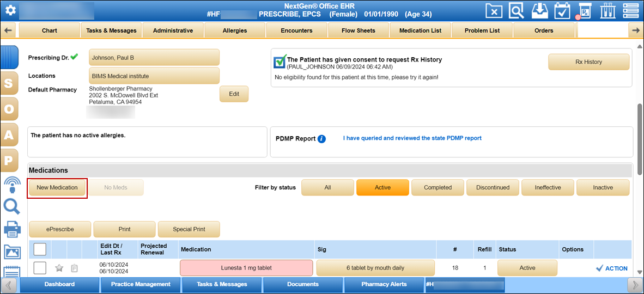
Task: Click the New Medication button
Action: click(57, 187)
